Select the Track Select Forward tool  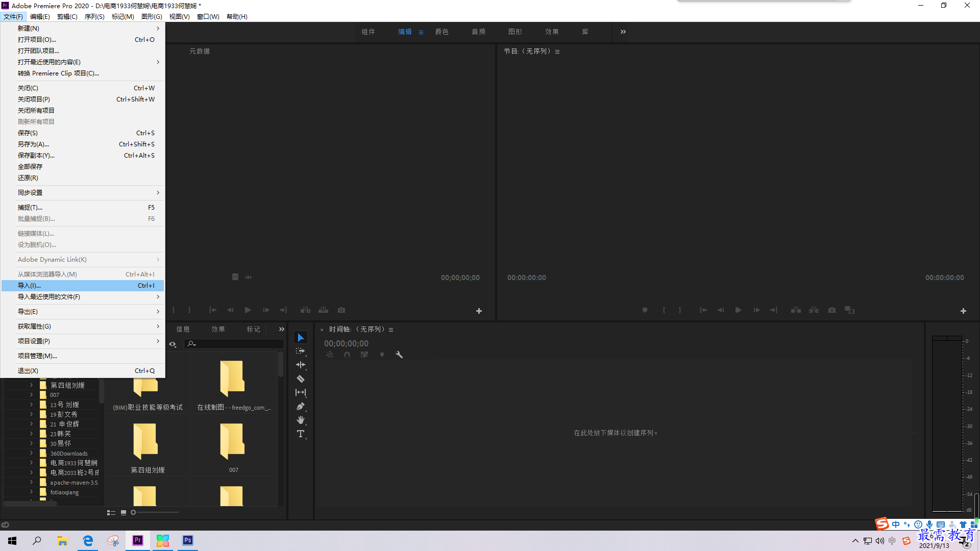(301, 351)
